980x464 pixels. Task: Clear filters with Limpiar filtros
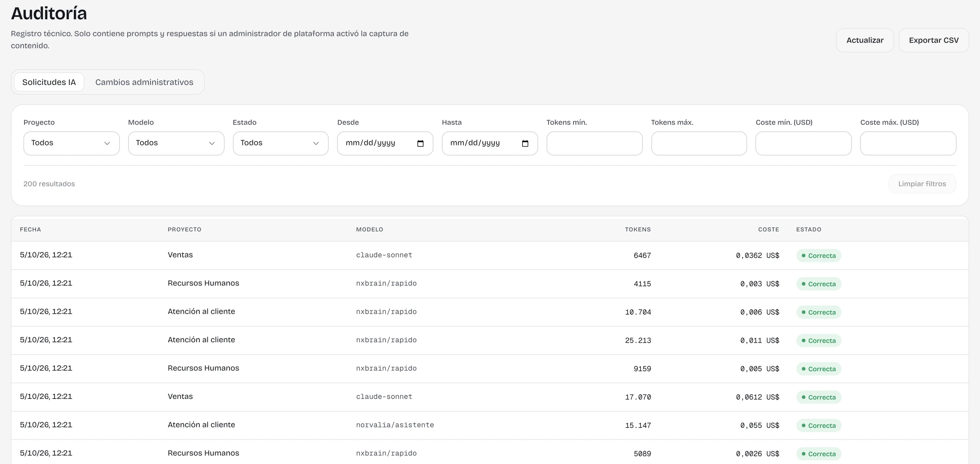point(922,184)
